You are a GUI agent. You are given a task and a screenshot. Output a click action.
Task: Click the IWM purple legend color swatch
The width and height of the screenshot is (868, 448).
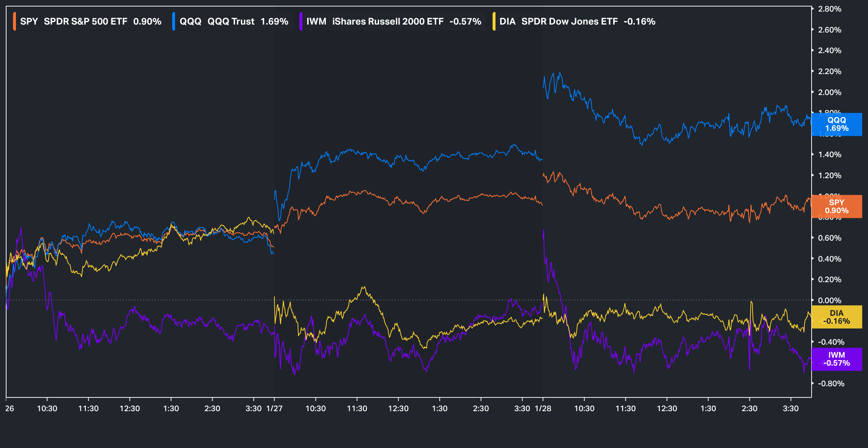[301, 21]
